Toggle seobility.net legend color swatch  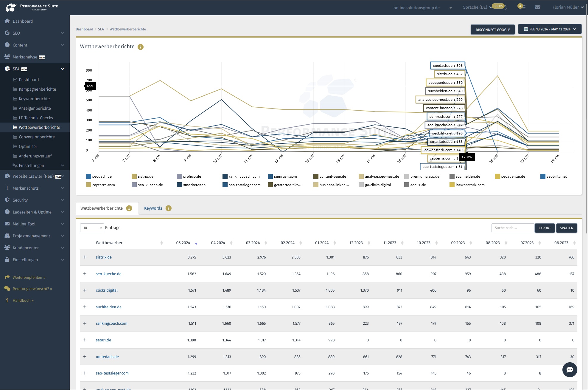pos(543,177)
